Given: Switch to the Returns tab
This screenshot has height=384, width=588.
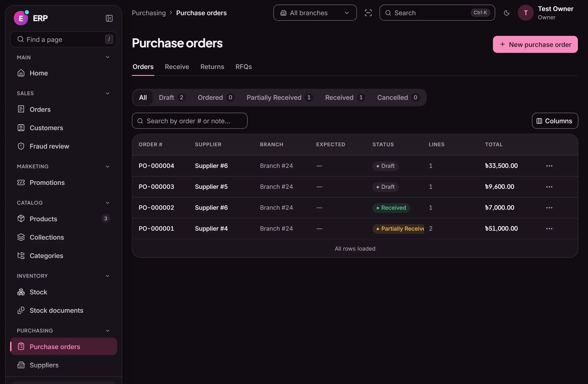Looking at the screenshot, I should [x=212, y=67].
